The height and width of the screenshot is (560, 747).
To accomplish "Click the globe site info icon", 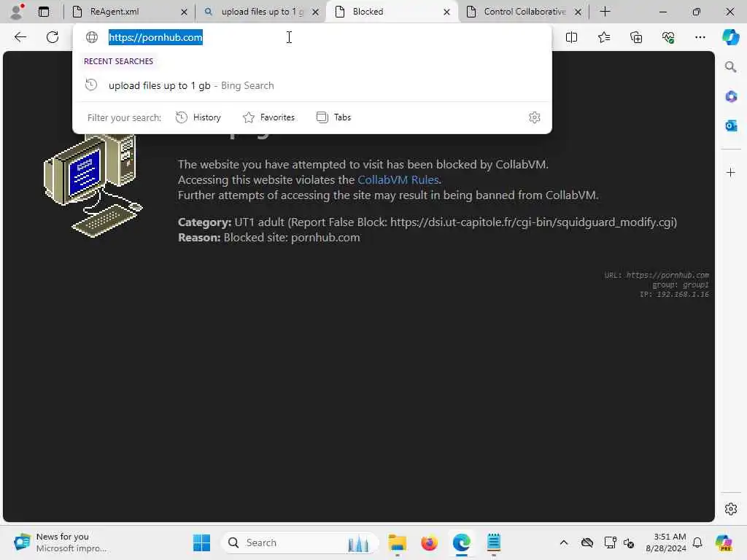I will [91, 37].
